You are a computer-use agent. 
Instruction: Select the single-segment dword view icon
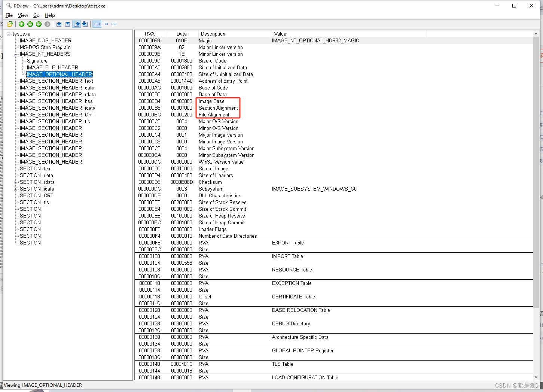click(114, 24)
